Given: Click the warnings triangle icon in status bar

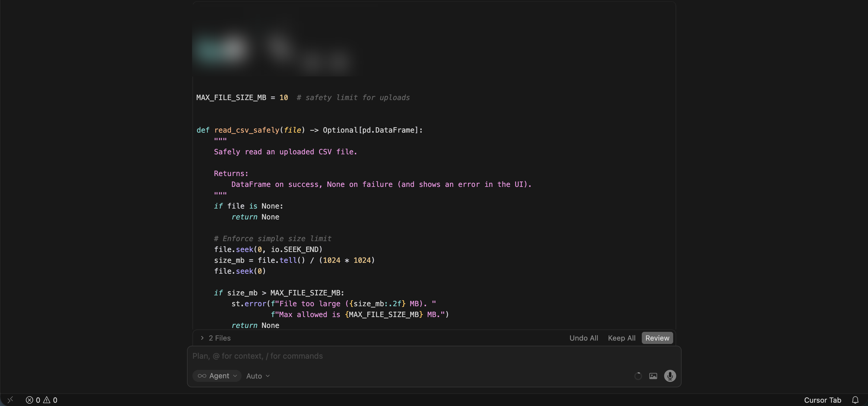Looking at the screenshot, I should pyautogui.click(x=47, y=400).
